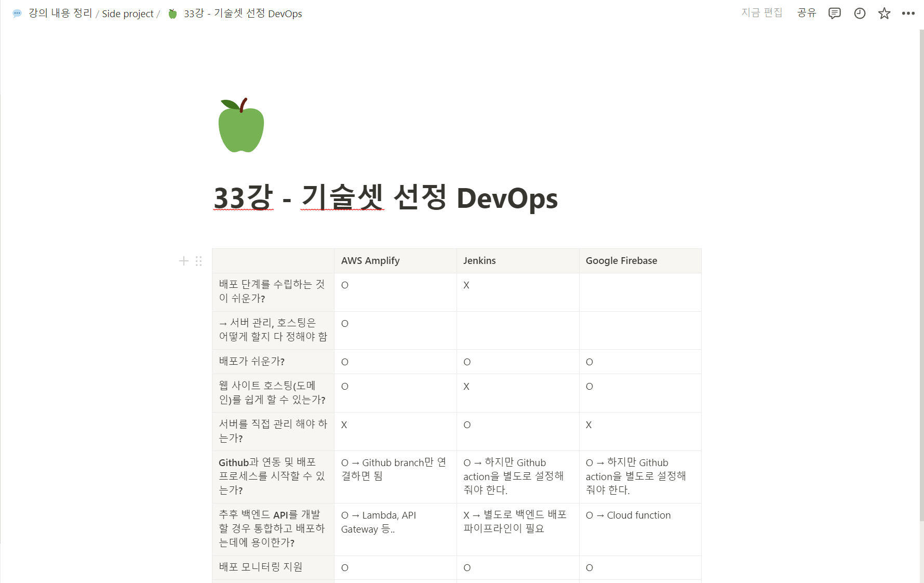Click AWS Amplify O in 서버 관리, 호스팅 row
The width and height of the screenshot is (924, 583).
[395, 330]
